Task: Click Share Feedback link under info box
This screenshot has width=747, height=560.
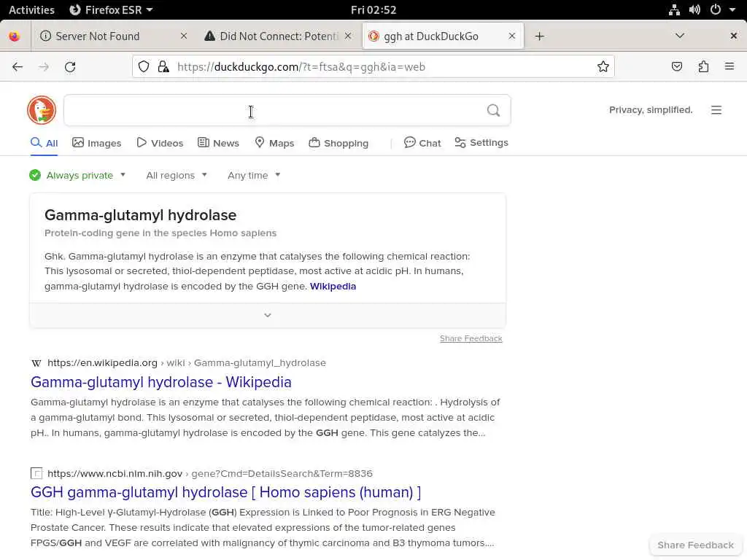Action: point(471,338)
